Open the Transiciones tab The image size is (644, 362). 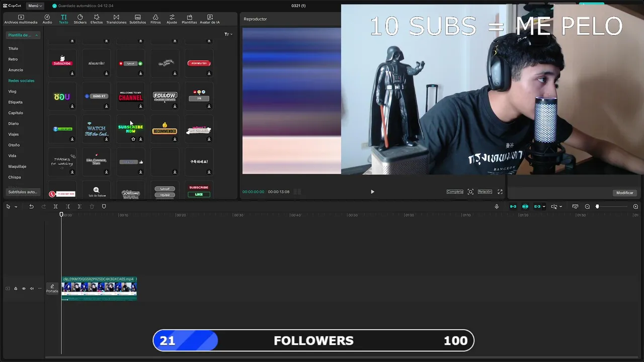(x=116, y=19)
